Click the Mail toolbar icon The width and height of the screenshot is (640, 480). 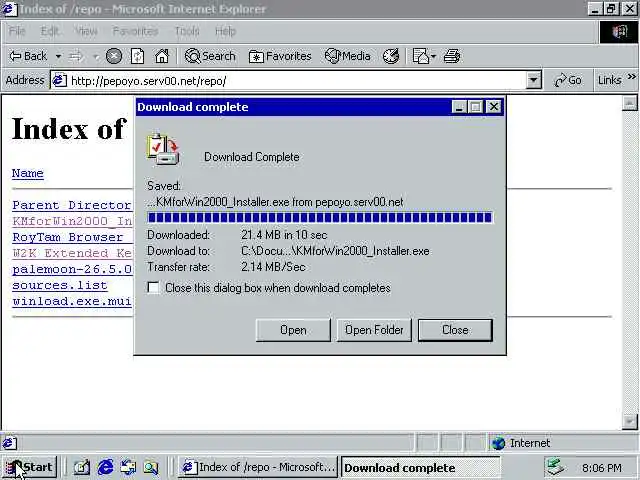(x=420, y=56)
